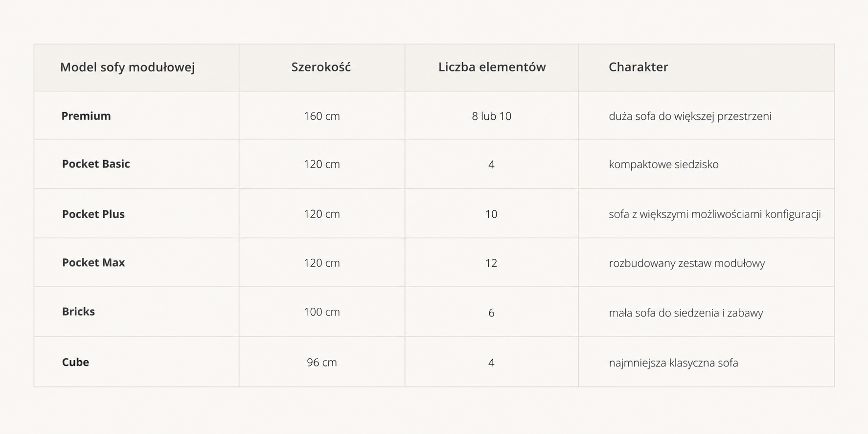Viewport: 868px width, 434px height.
Task: Click the 100 cm width cell
Action: pyautogui.click(x=321, y=312)
